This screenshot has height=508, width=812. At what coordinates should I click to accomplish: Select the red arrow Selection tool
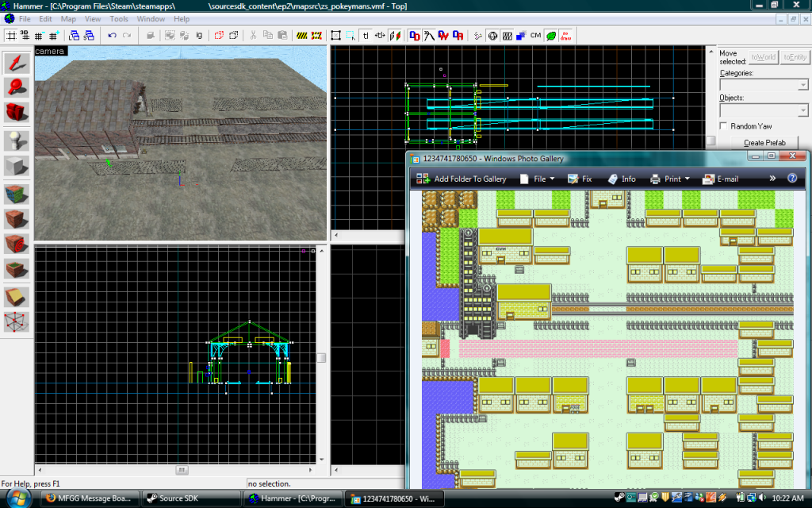pyautogui.click(x=17, y=63)
